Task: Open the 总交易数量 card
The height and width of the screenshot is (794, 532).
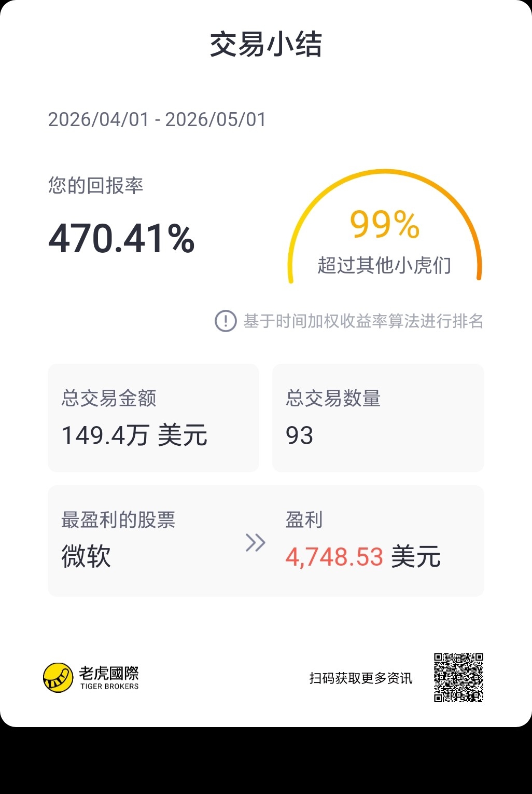Action: [378, 418]
